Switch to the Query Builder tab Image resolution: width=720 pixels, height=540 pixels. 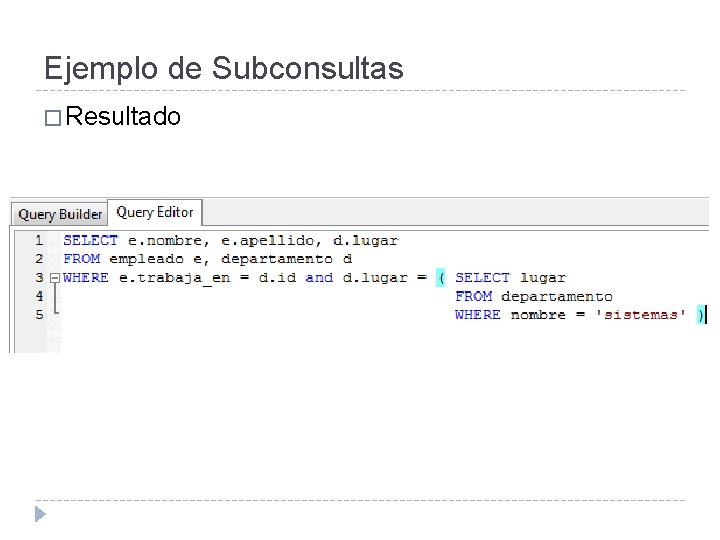60,214
